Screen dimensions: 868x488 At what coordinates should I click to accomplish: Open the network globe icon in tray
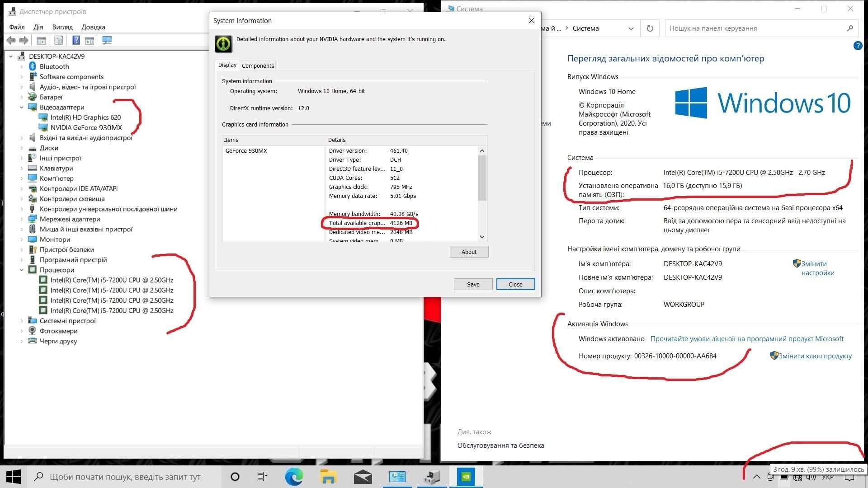coord(797,477)
